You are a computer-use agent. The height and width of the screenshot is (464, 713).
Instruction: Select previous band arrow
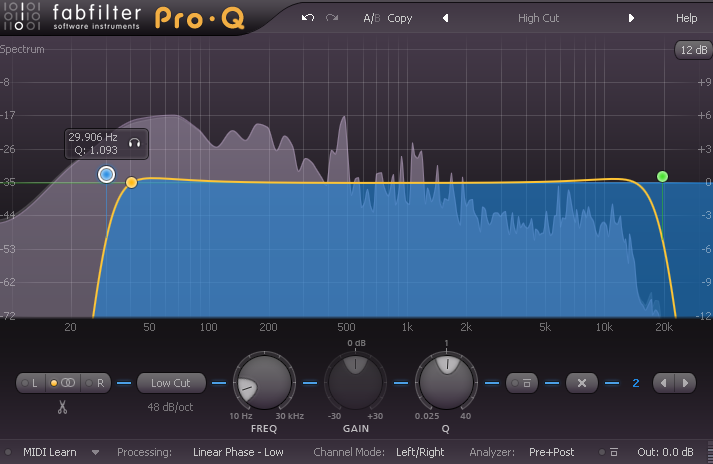(x=664, y=383)
